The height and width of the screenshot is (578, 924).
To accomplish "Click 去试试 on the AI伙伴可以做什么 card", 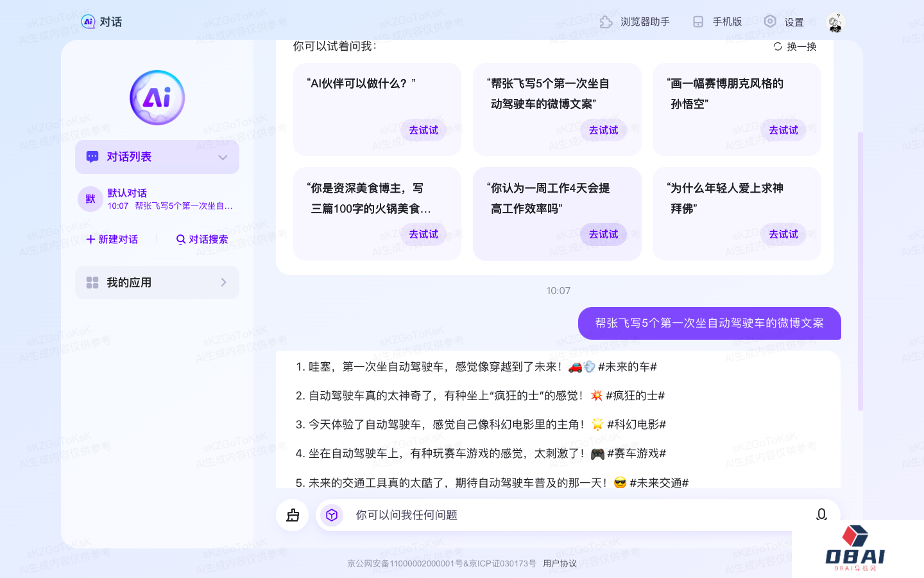I will [x=424, y=130].
